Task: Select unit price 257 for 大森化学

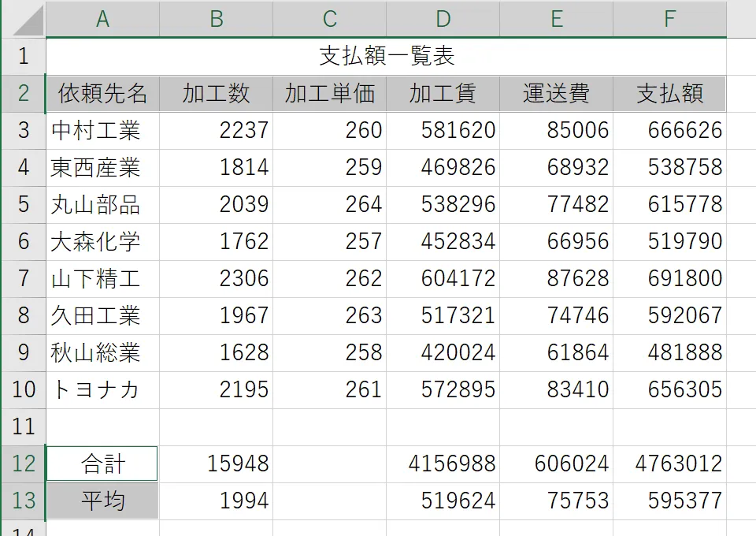Action: (329, 242)
